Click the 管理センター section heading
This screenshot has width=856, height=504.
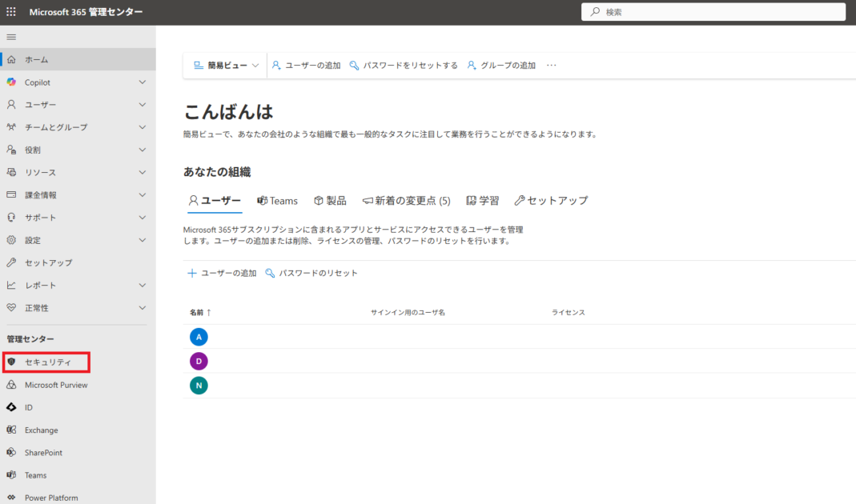30,339
